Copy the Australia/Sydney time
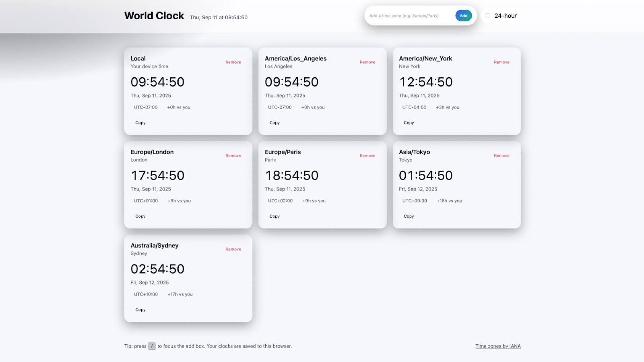 140,310
